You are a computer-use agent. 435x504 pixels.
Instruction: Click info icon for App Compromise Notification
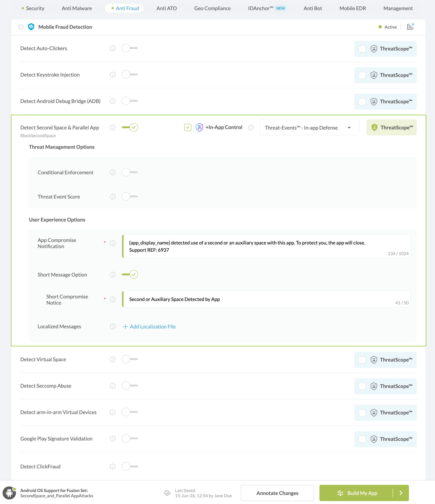[113, 243]
